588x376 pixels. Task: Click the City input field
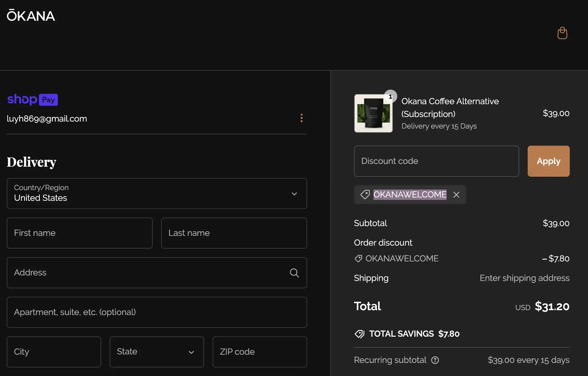tap(54, 352)
